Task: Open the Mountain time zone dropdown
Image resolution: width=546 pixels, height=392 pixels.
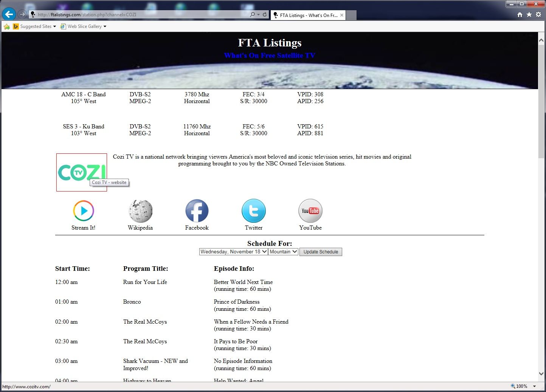Action: pyautogui.click(x=284, y=252)
